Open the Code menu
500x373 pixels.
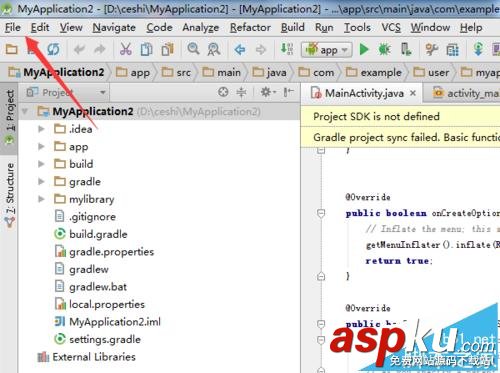[159, 27]
